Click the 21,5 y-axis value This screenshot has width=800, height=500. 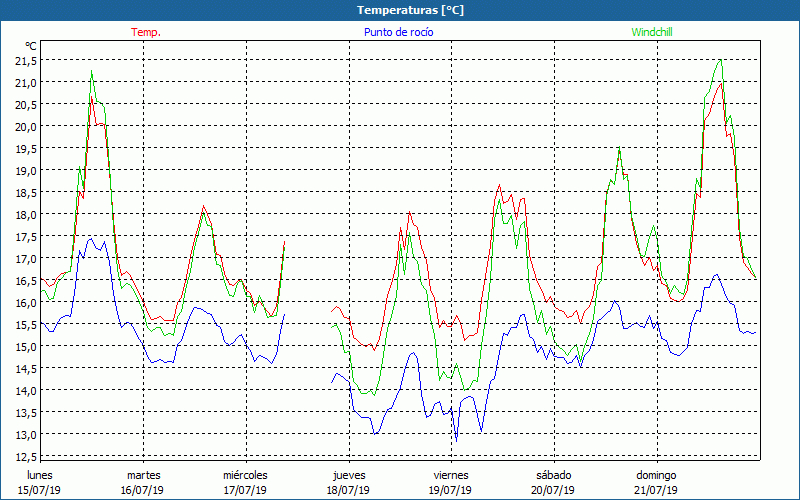(27, 61)
